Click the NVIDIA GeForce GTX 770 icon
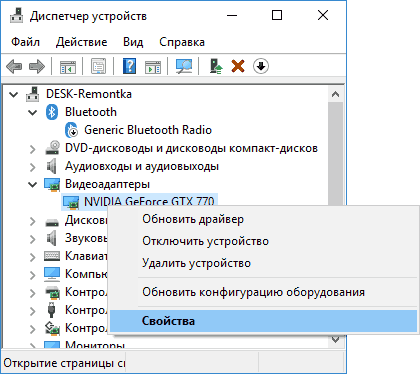Screen dimensions: 420x374 pos(71,202)
